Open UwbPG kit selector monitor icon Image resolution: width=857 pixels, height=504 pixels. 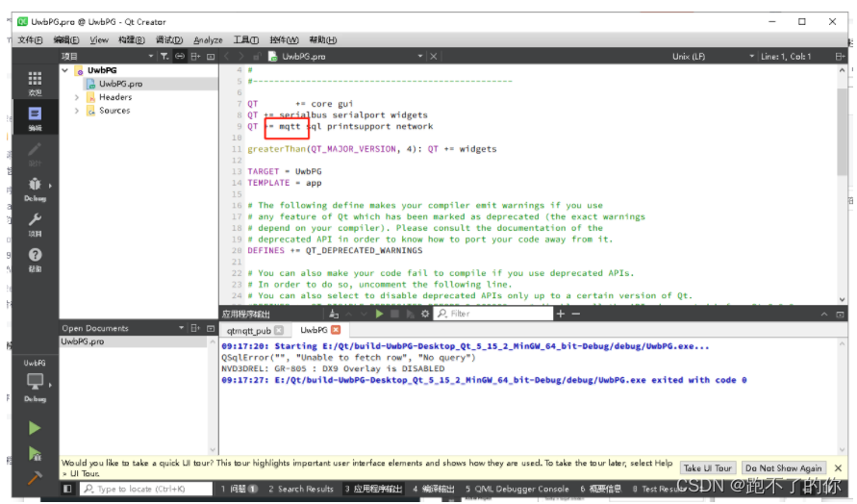(x=35, y=382)
